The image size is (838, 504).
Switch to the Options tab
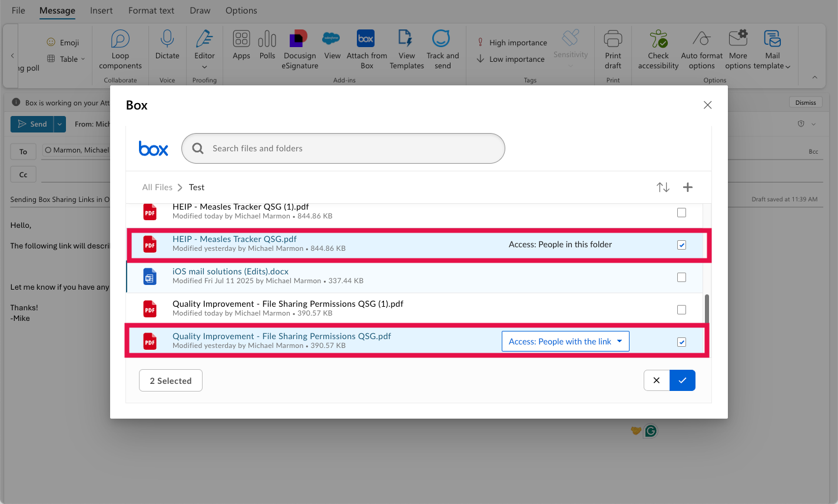tap(241, 11)
